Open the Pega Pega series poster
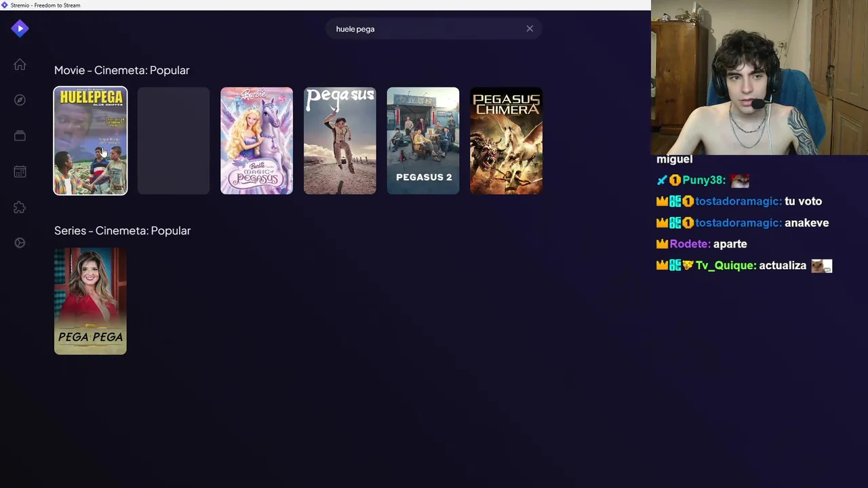This screenshot has width=868, height=488. click(90, 301)
